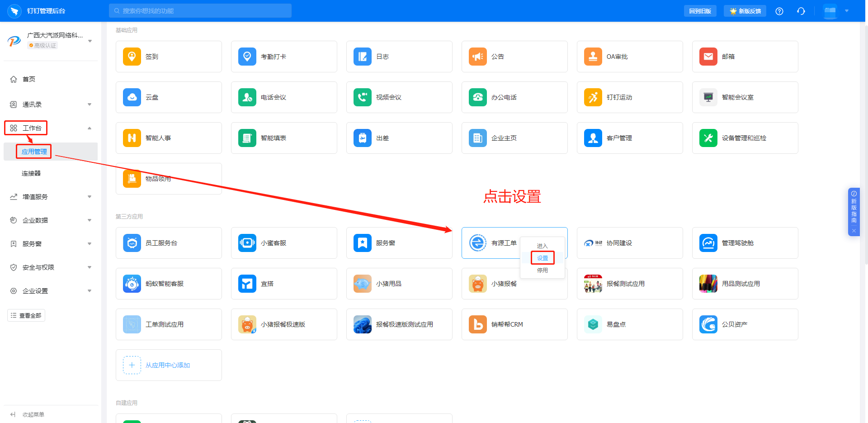Click the help question mark icon
This screenshot has width=868, height=423.
779,11
